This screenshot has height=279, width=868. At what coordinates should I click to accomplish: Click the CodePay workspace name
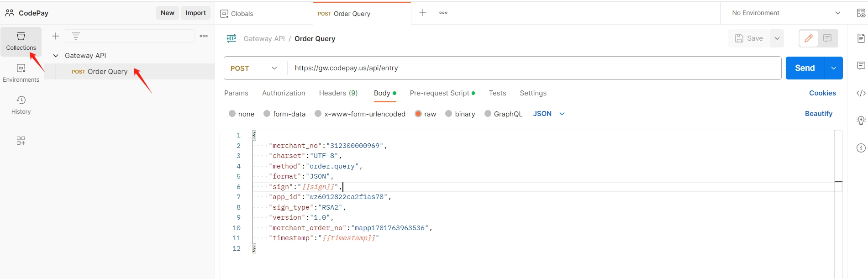click(x=33, y=13)
